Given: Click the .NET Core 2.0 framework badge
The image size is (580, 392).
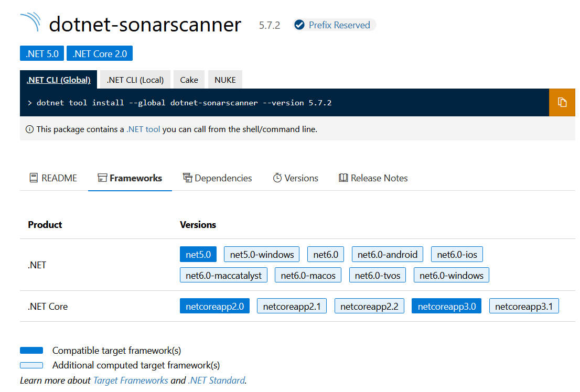Looking at the screenshot, I should [x=100, y=53].
